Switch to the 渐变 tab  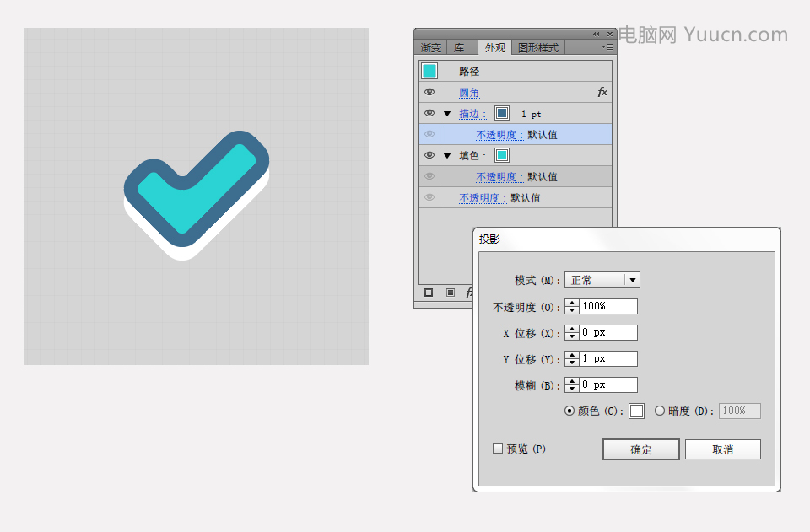tap(430, 47)
